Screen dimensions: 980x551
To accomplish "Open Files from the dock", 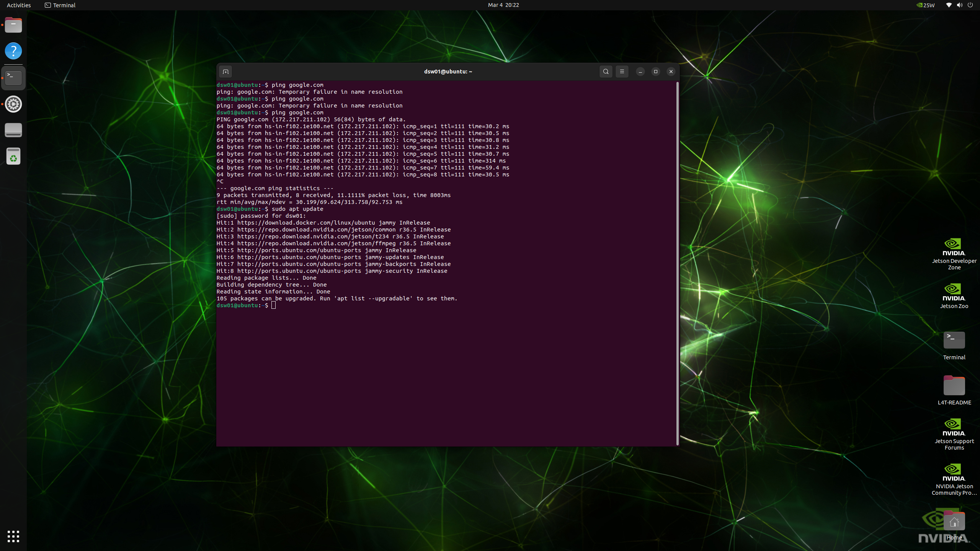I will pyautogui.click(x=13, y=26).
